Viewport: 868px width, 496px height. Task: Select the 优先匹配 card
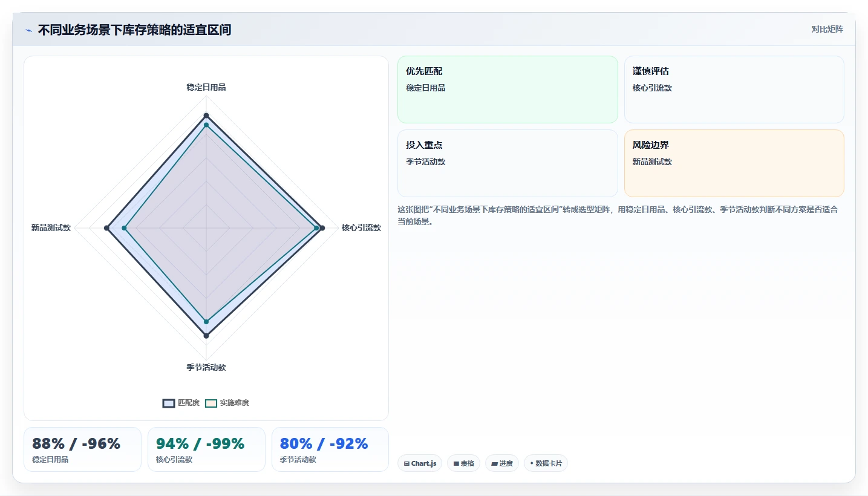click(507, 90)
